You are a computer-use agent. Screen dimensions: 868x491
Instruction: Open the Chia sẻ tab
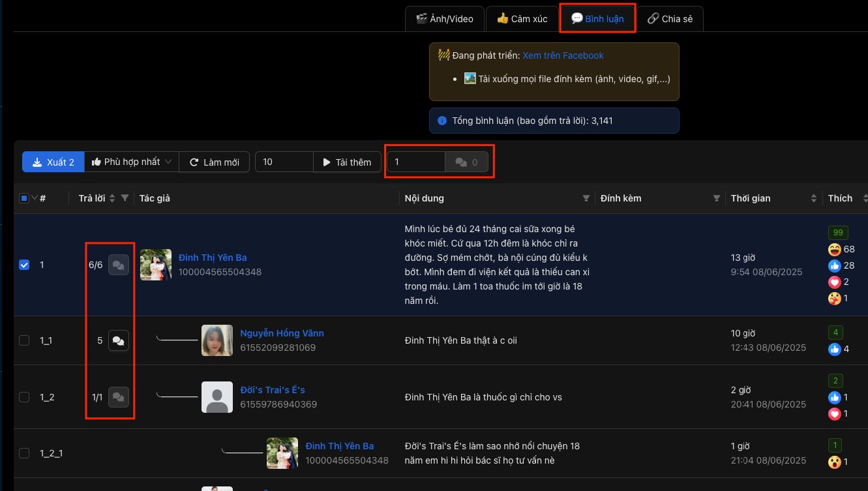click(x=670, y=19)
